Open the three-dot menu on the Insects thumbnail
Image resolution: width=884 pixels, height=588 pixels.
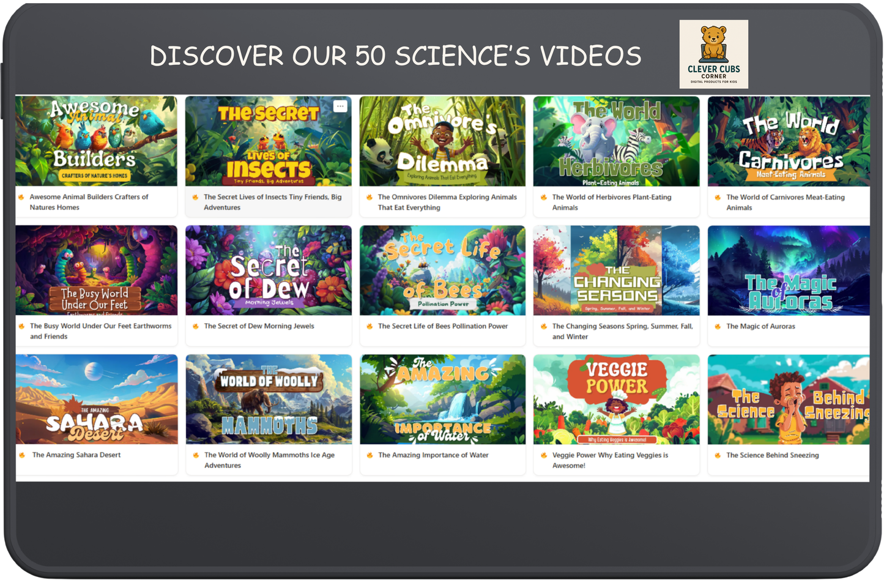pos(340,105)
